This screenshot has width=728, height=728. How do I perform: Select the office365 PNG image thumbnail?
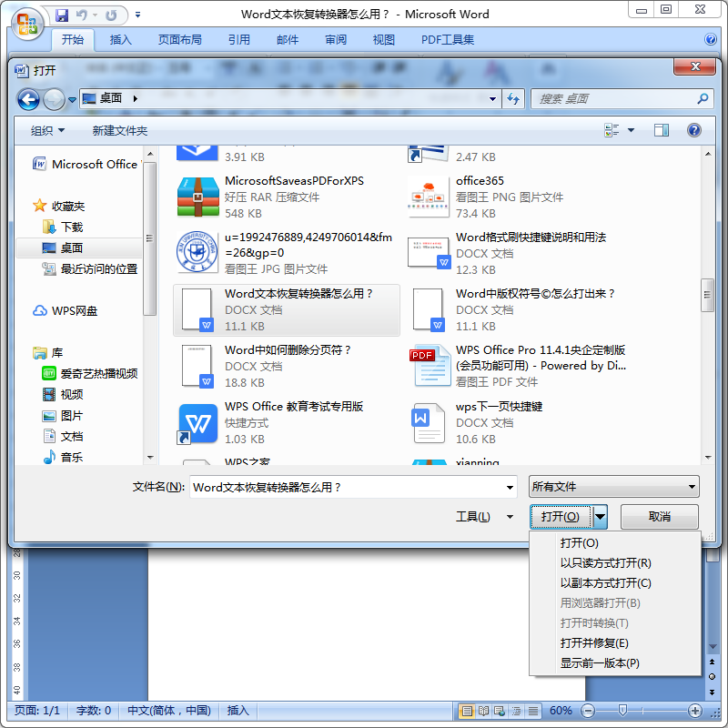(x=428, y=197)
